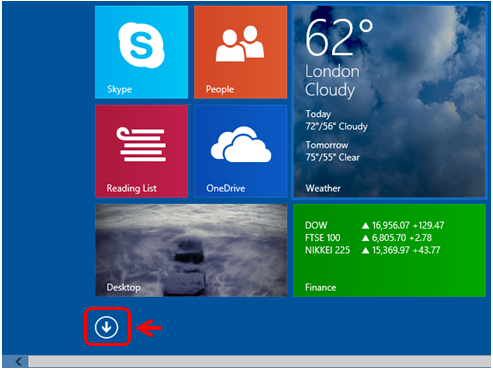
Task: Click the 62° temperature reading
Action: (339, 37)
